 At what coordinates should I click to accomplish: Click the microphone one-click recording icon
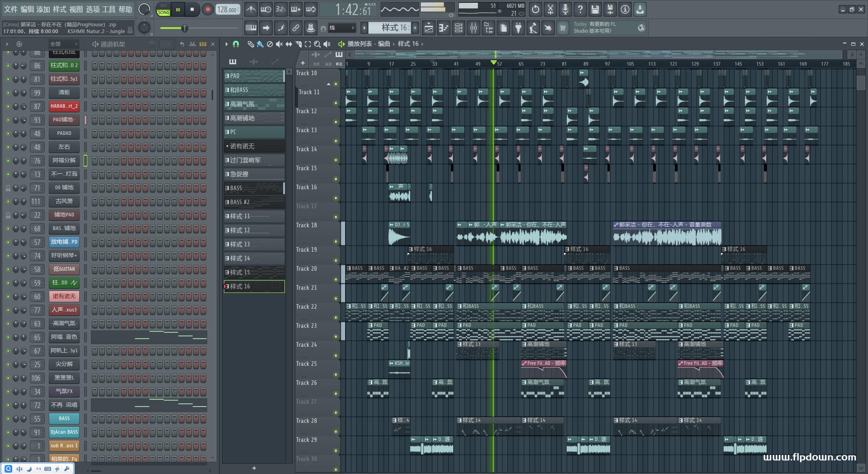point(565,9)
